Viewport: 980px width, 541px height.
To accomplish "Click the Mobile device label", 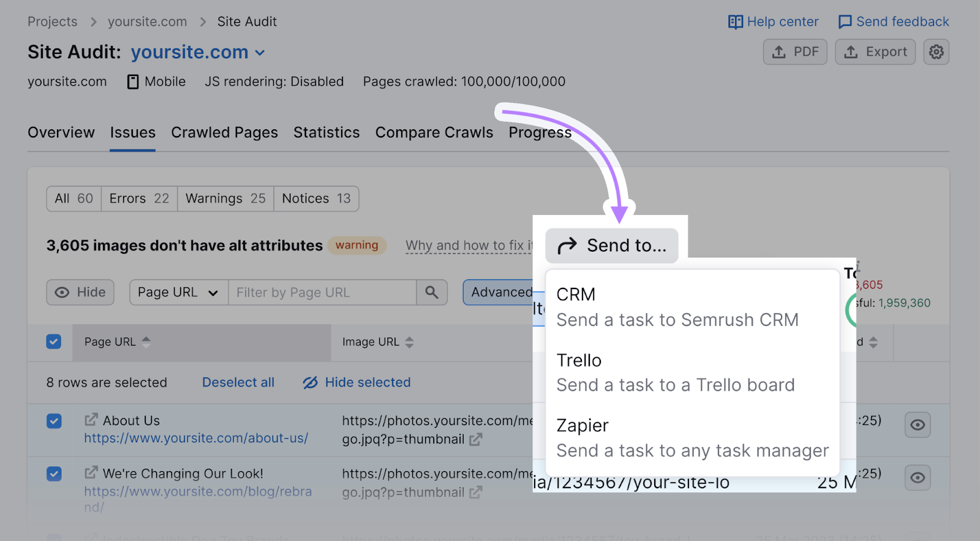I will [156, 81].
